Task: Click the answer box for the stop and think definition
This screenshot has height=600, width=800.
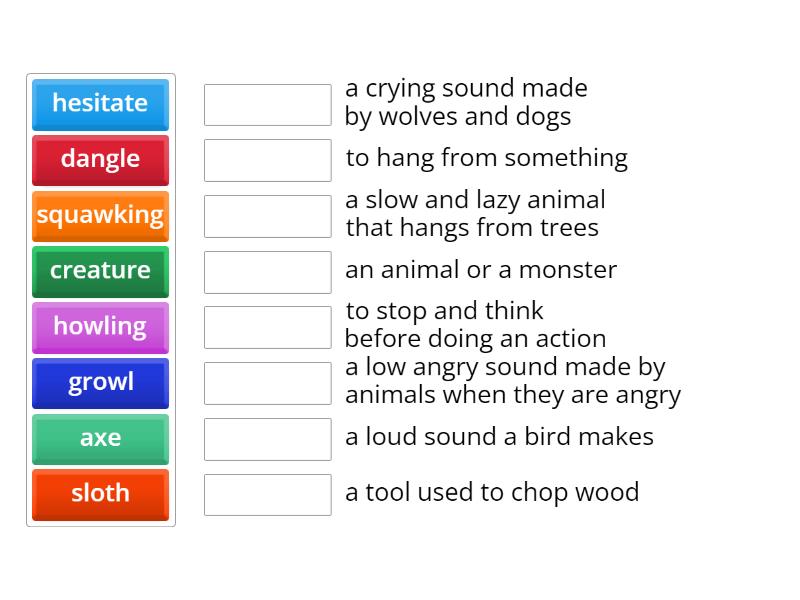Action: tap(267, 325)
